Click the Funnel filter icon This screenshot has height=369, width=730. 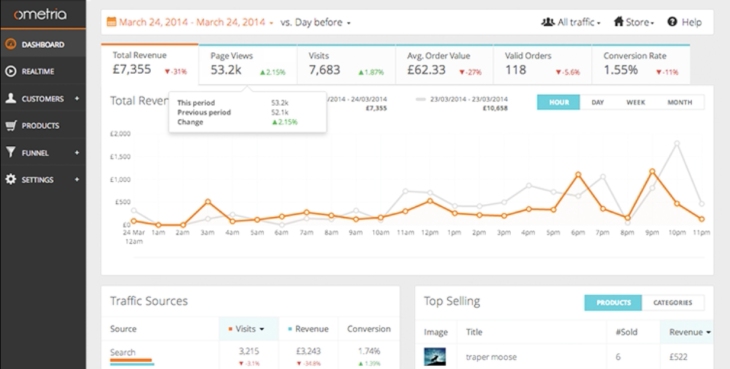tap(11, 152)
